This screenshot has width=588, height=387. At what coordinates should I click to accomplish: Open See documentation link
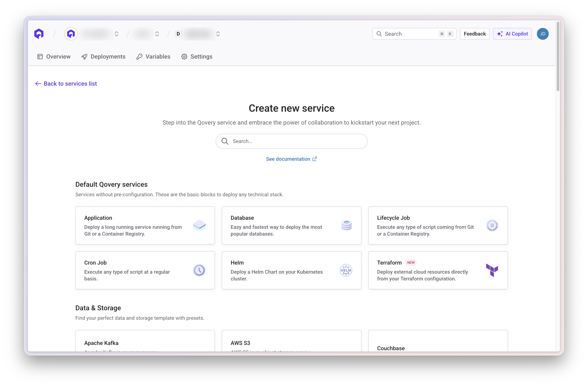pyautogui.click(x=291, y=159)
